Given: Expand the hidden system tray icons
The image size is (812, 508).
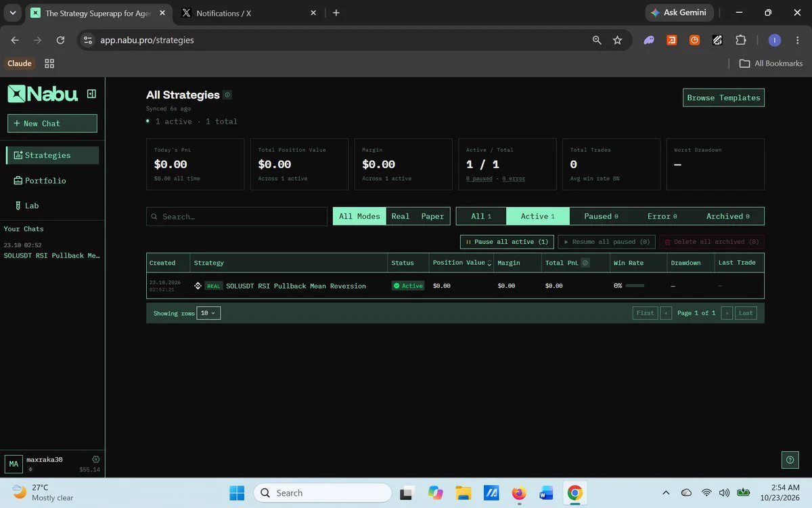Looking at the screenshot, I should click(666, 493).
